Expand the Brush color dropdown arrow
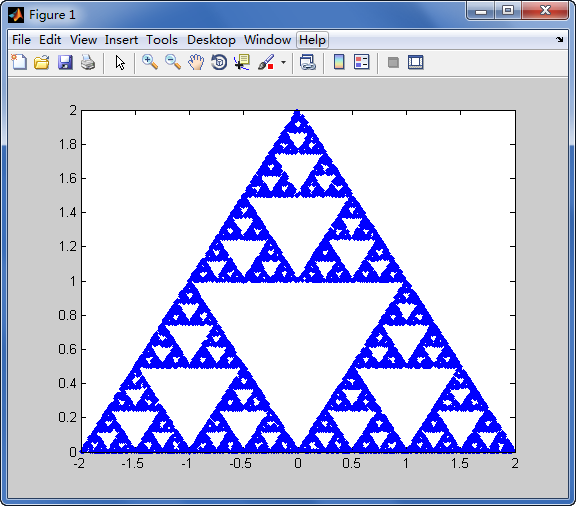The height and width of the screenshot is (506, 576). tap(283, 62)
